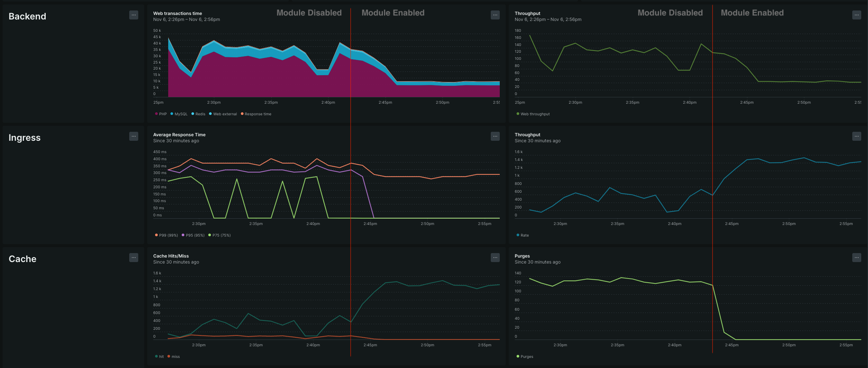Toggle the P95 (95%) legend series
868x368 pixels.
193,235
